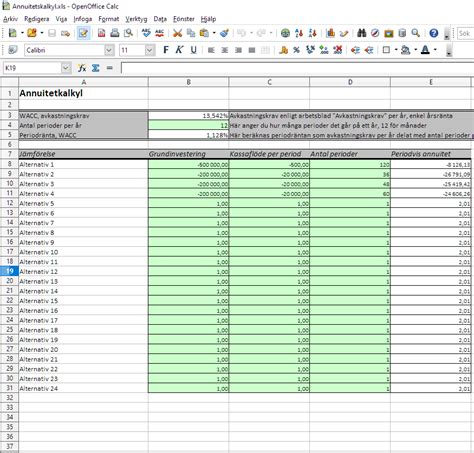The image size is (474, 453).
Task: Click the formula input line
Action: click(x=297, y=68)
